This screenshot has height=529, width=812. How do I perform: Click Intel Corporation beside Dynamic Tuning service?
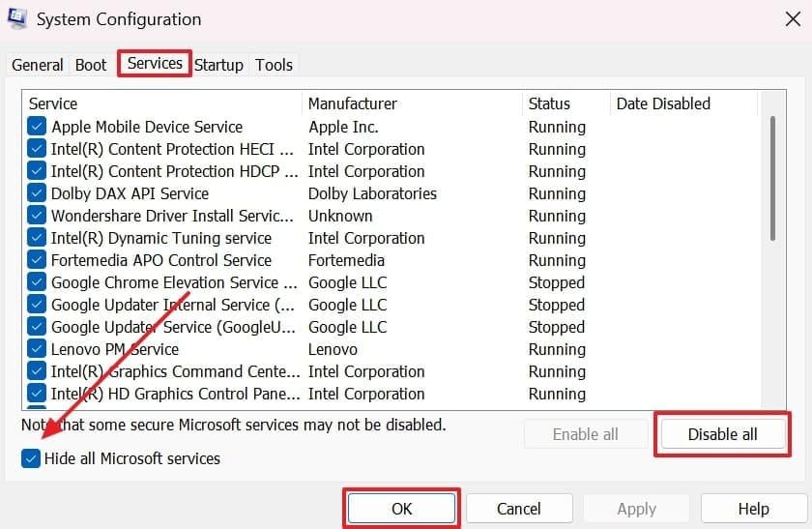tap(366, 238)
